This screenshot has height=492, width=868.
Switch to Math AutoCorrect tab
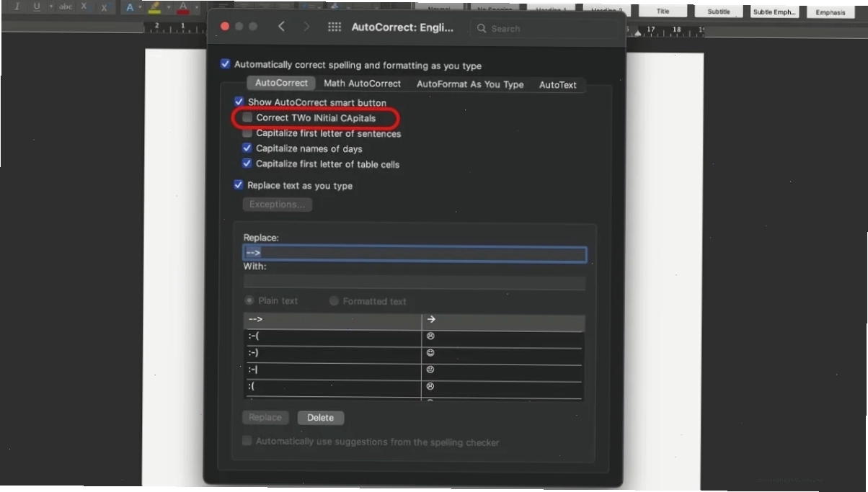[362, 84]
